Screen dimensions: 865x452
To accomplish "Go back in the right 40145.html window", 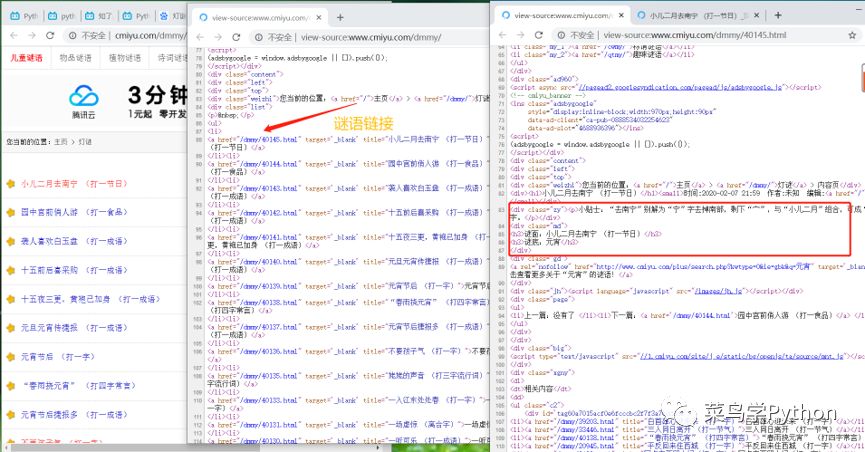I will (x=502, y=35).
